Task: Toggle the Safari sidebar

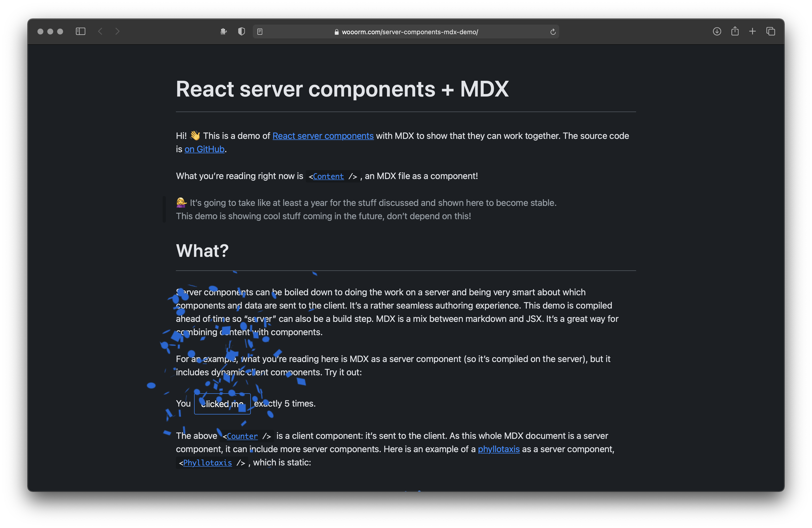Action: point(81,31)
